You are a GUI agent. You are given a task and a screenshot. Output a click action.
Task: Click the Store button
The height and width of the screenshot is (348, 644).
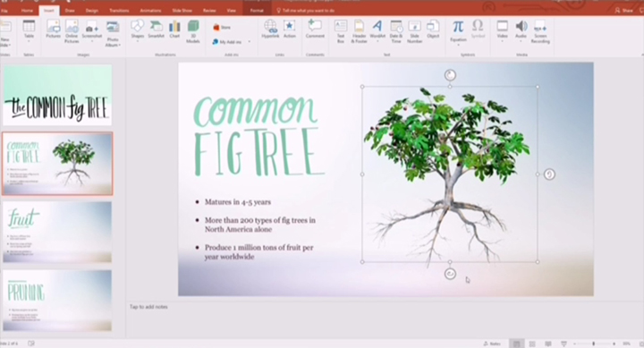pos(222,28)
